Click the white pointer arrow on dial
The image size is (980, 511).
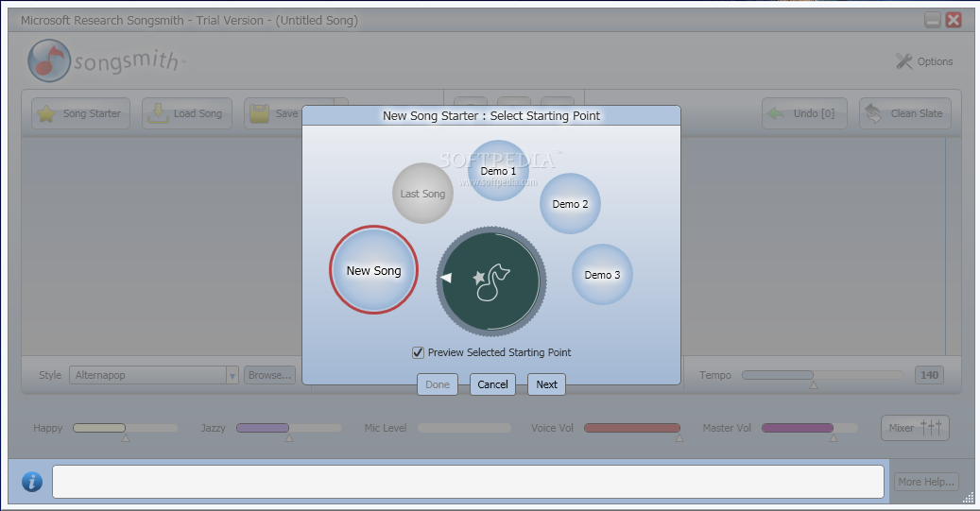446,278
